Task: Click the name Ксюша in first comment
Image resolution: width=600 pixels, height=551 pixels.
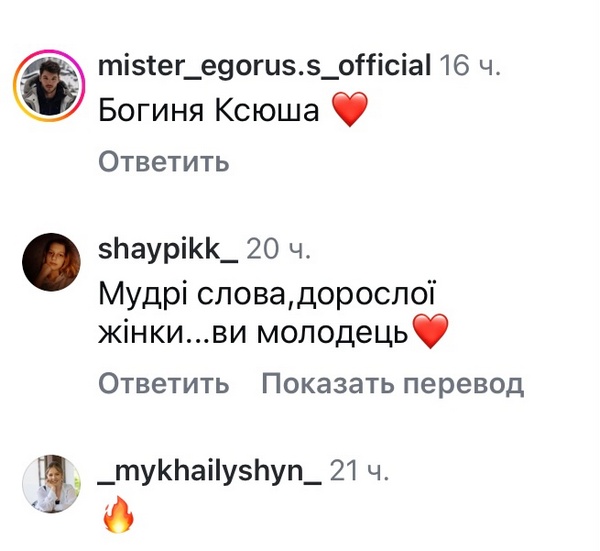Action: tap(266, 110)
